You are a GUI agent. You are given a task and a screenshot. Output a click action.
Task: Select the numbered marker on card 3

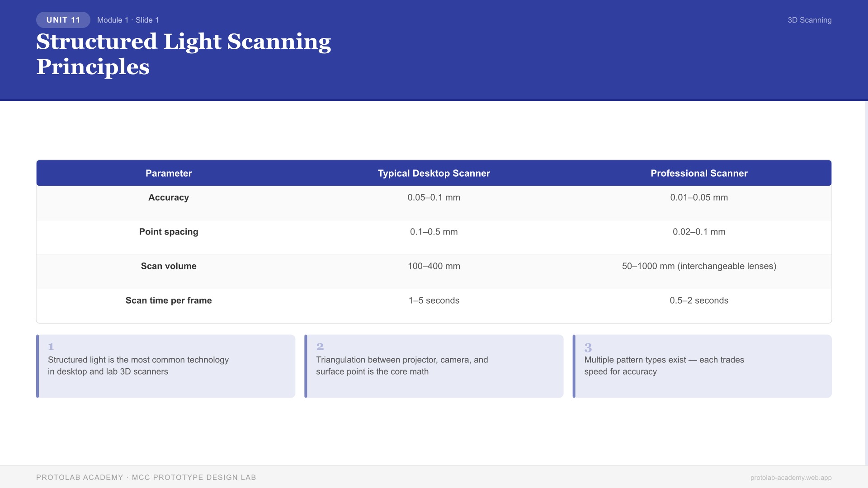(588, 347)
